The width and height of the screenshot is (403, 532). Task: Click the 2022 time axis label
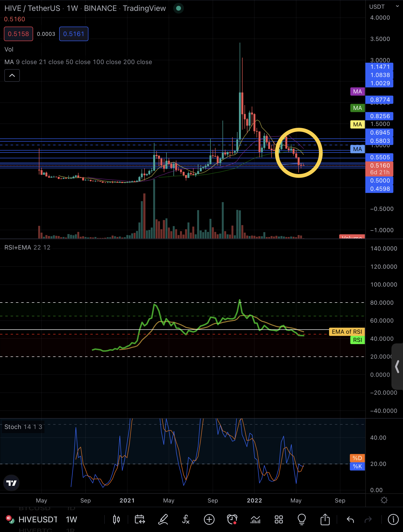click(254, 500)
